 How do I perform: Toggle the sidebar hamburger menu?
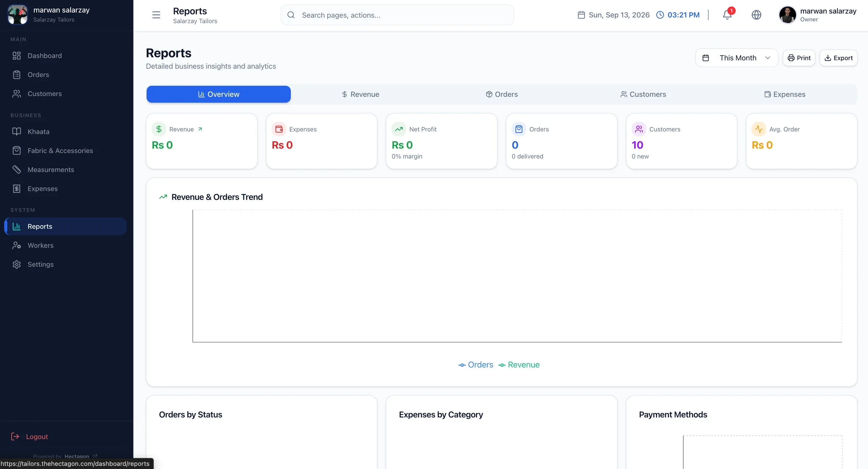coord(156,15)
